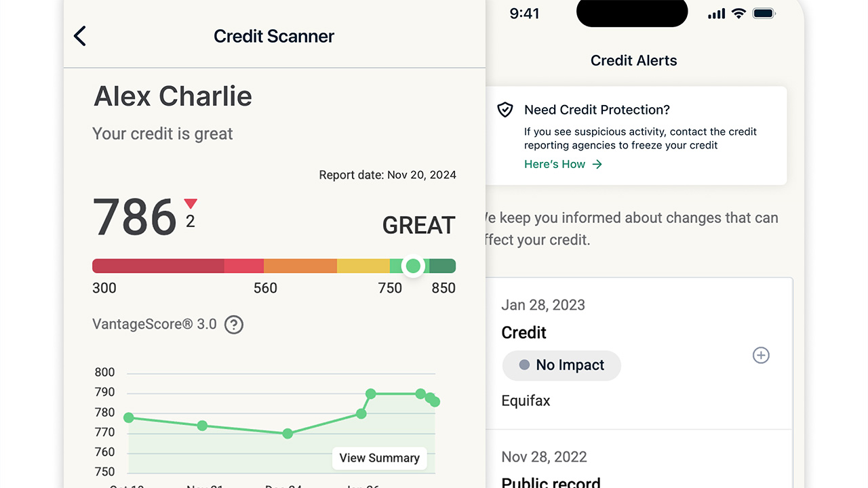Click the Wi-Fi icon in status bar
Viewport: 868px width, 488px height.
point(738,14)
